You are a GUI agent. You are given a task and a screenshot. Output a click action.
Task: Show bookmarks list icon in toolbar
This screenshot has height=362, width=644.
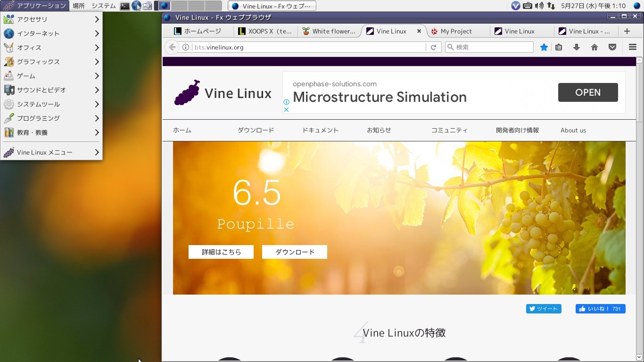tap(559, 47)
